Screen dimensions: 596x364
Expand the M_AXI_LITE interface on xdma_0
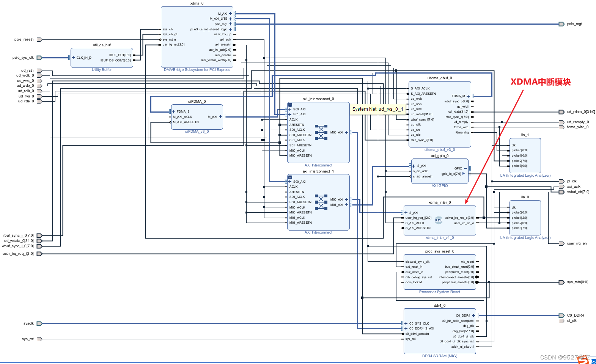click(x=230, y=19)
